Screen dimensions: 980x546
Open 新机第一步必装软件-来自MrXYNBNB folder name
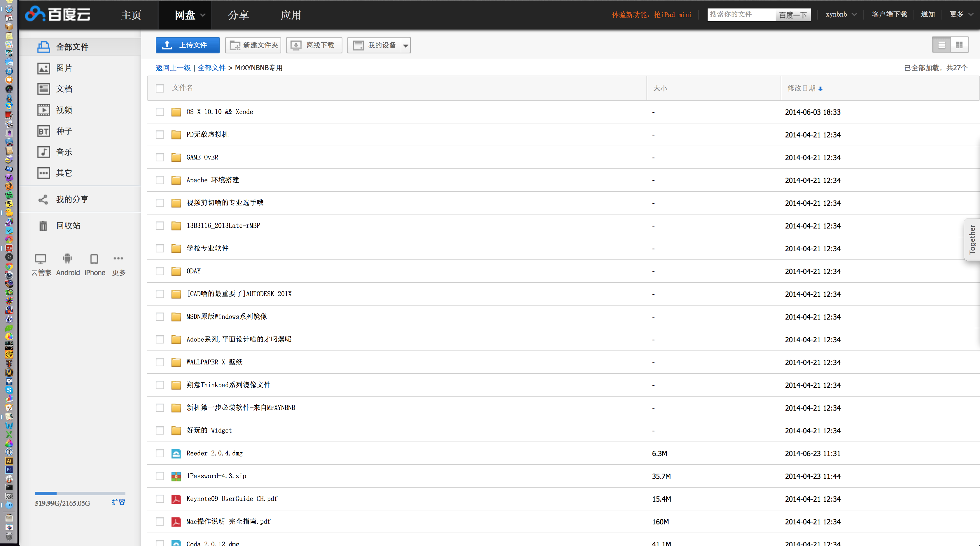tap(240, 408)
